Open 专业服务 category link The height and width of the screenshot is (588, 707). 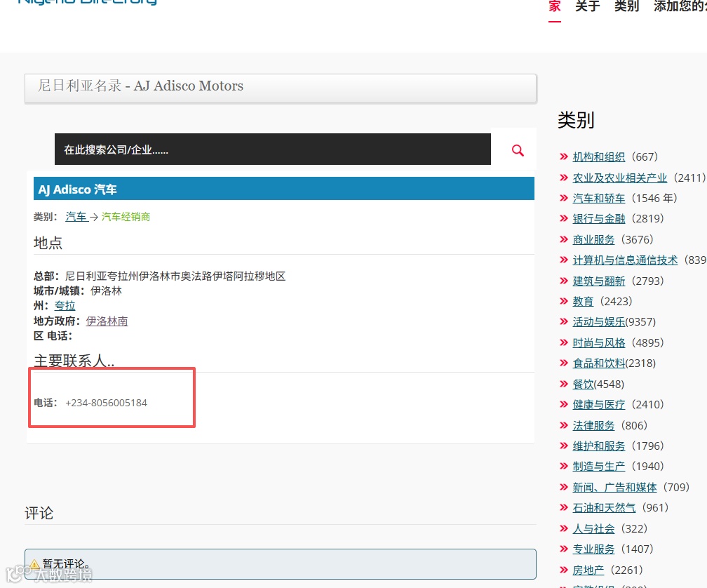coord(593,549)
